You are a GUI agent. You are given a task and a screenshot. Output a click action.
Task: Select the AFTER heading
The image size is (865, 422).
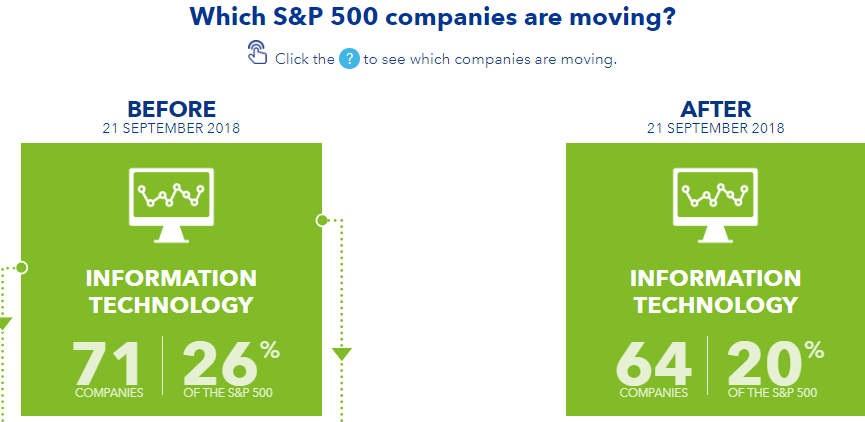coord(716,109)
